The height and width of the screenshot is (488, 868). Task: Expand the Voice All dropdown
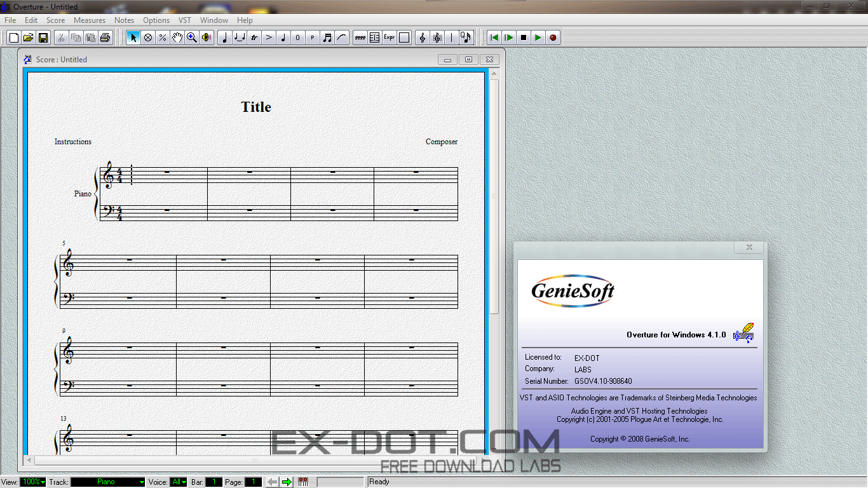coord(179,482)
